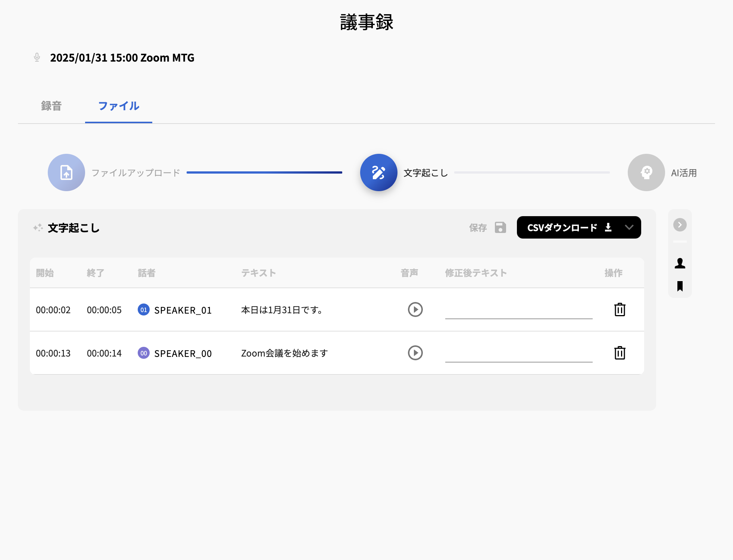Delete the SPEAKER_01 transcript row via trash icon
Image resolution: width=733 pixels, height=560 pixels.
(x=620, y=309)
